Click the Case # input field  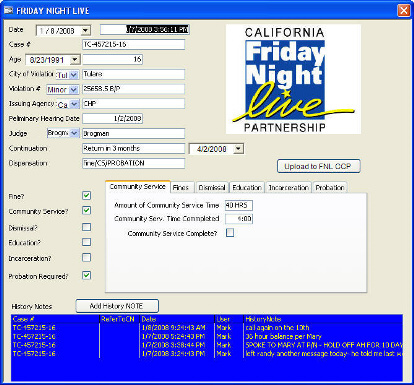(133, 44)
